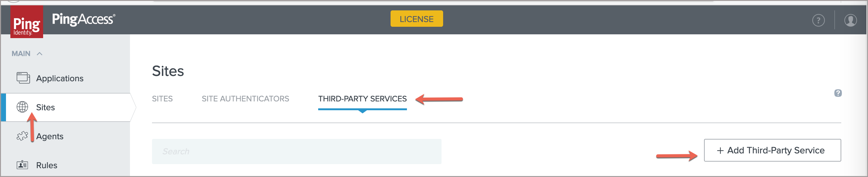This screenshot has width=868, height=177.
Task: Switch to the SITES tab
Action: (162, 99)
